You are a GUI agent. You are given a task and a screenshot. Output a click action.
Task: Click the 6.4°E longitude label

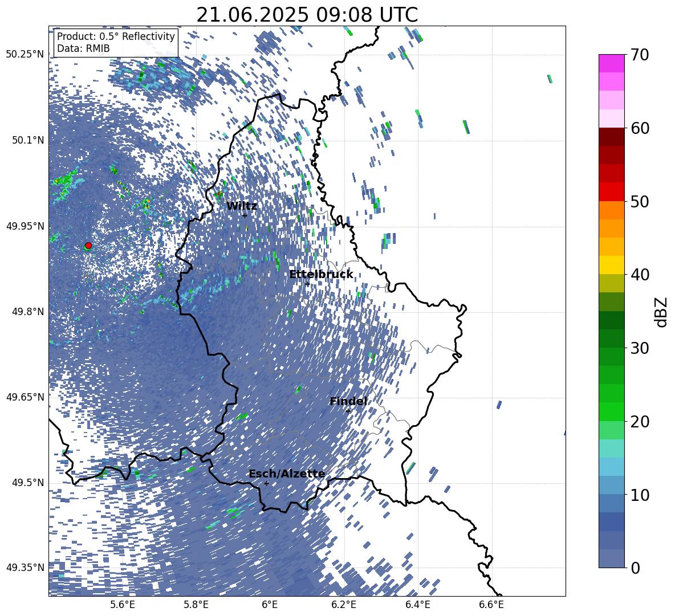(x=417, y=605)
